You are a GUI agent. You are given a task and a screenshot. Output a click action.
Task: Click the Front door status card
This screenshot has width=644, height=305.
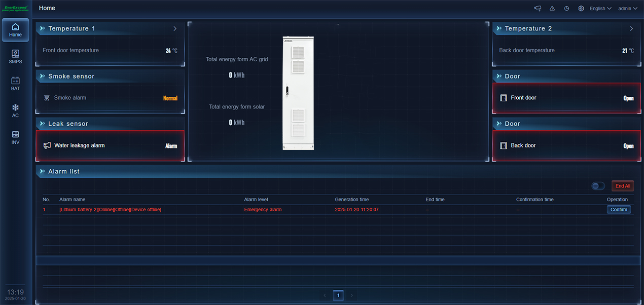coord(566,98)
